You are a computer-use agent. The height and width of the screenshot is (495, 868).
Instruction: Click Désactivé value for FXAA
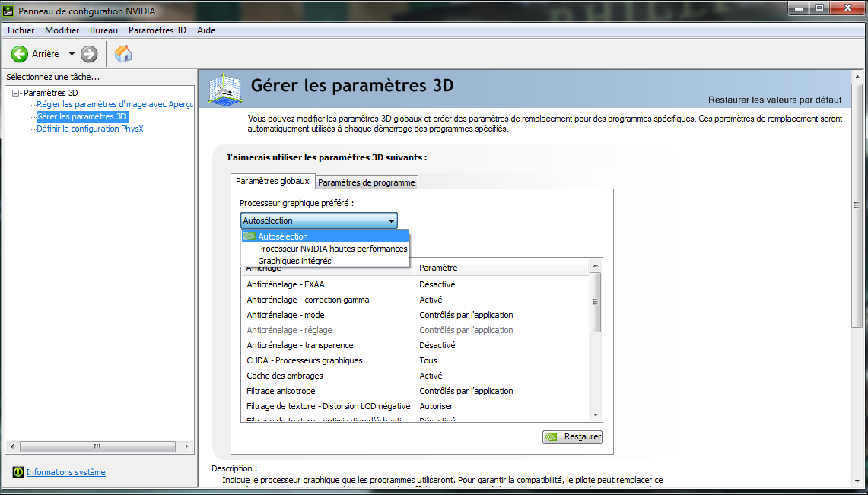437,284
